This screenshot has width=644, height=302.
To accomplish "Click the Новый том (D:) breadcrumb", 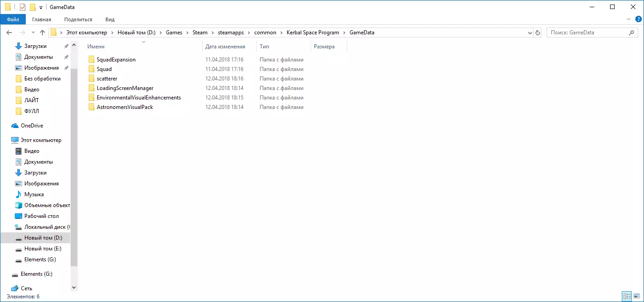I will (137, 33).
